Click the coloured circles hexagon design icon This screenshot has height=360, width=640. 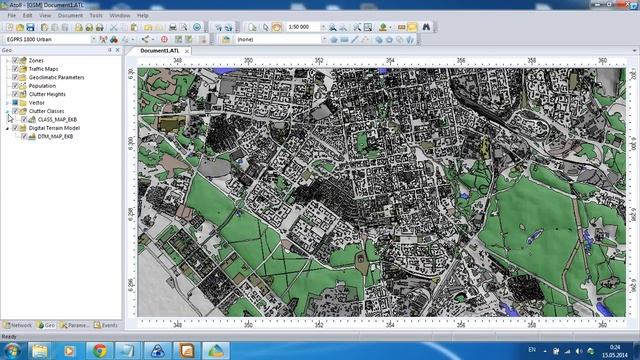click(x=114, y=40)
